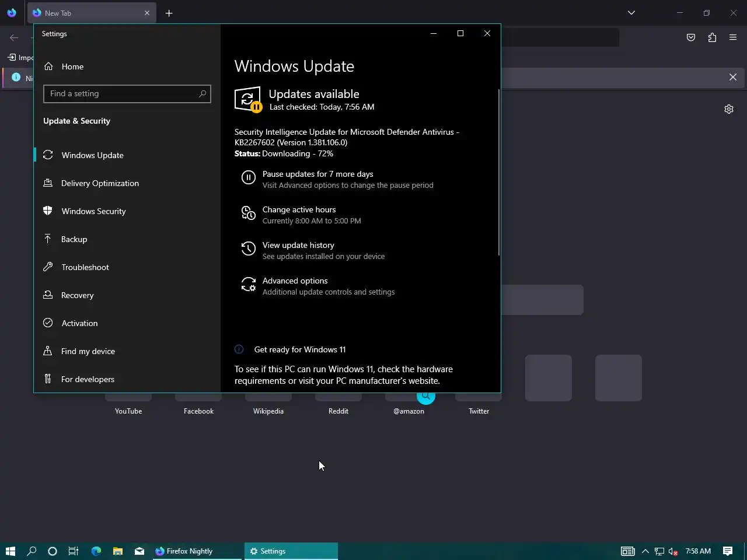Viewport: 747px width, 560px height.
Task: Click the Firefox logo menu icon
Action: point(12,13)
